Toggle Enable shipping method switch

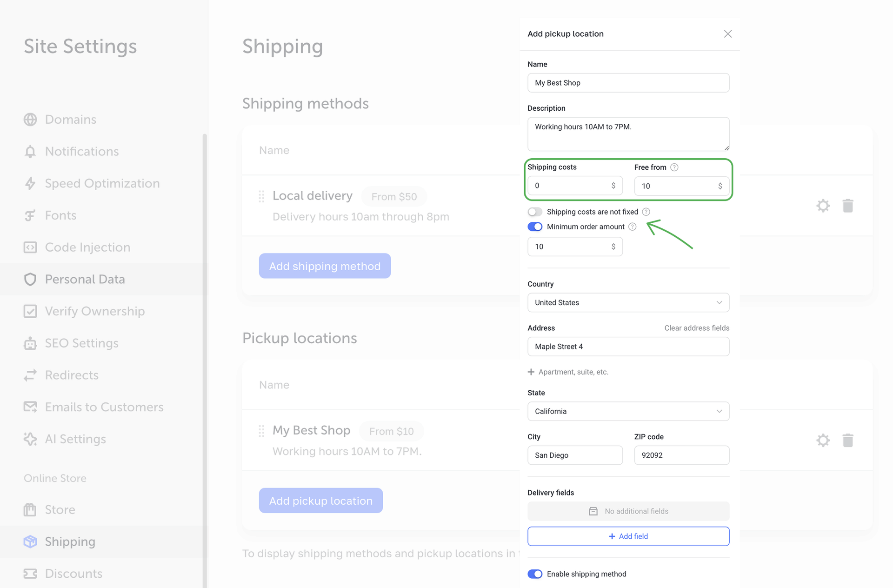click(535, 574)
